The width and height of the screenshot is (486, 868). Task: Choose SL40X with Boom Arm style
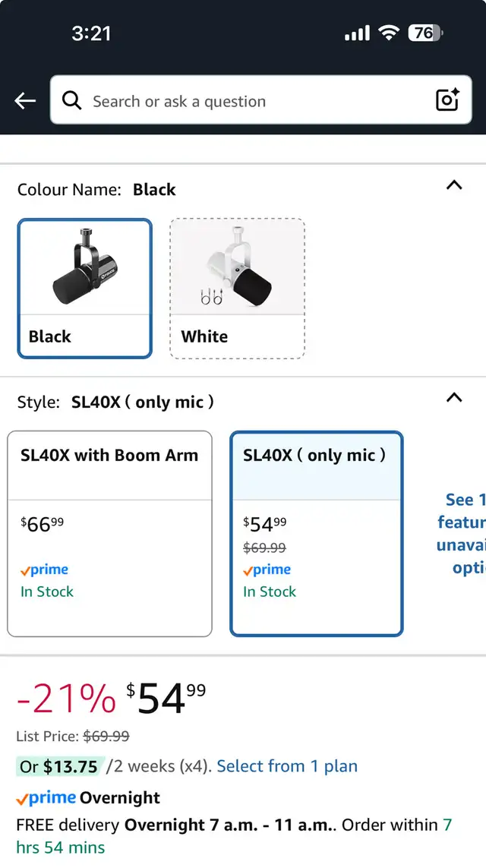click(x=109, y=534)
